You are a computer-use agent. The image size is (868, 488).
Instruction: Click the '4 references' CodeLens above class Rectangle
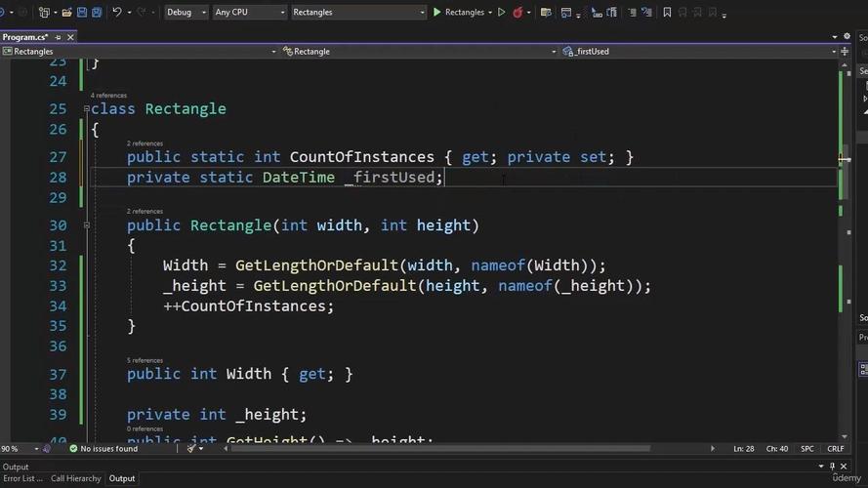pos(108,96)
